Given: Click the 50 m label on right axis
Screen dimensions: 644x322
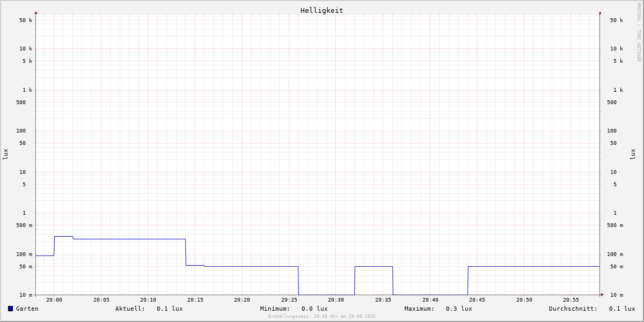Looking at the screenshot, I should (617, 267).
